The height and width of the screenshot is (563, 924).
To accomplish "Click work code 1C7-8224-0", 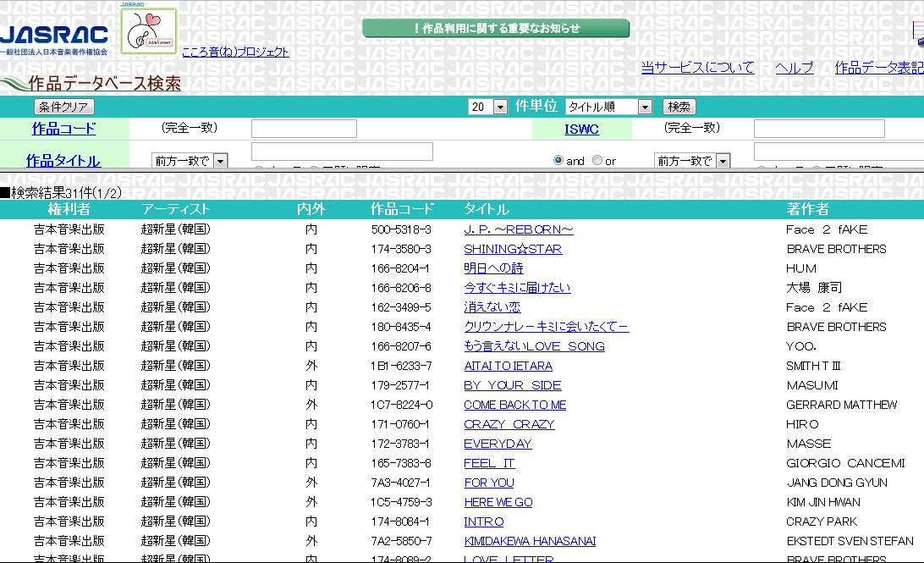I will [x=401, y=405].
